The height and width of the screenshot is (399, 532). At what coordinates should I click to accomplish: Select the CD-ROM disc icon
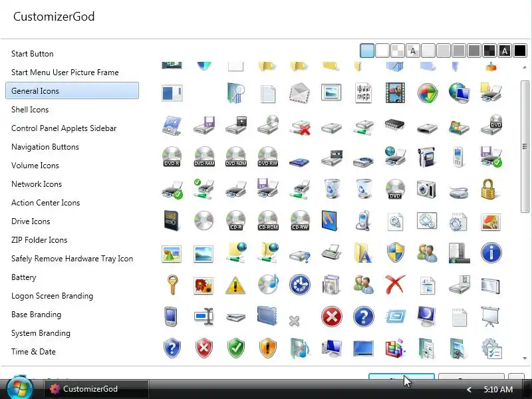(268, 221)
